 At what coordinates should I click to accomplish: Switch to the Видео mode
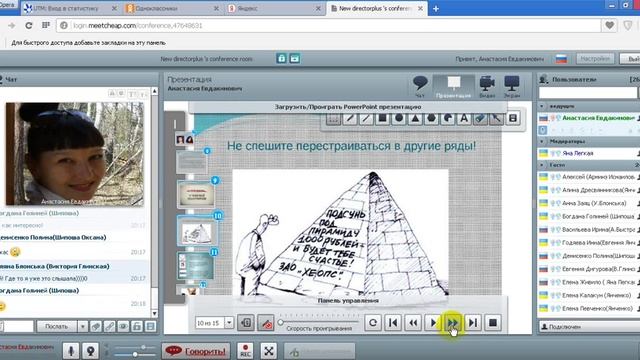(x=487, y=87)
